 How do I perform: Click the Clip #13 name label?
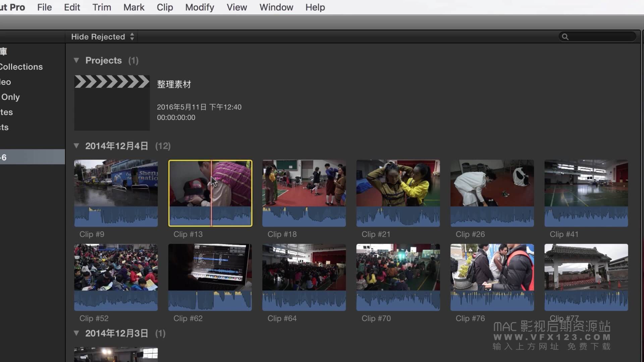[188, 234]
